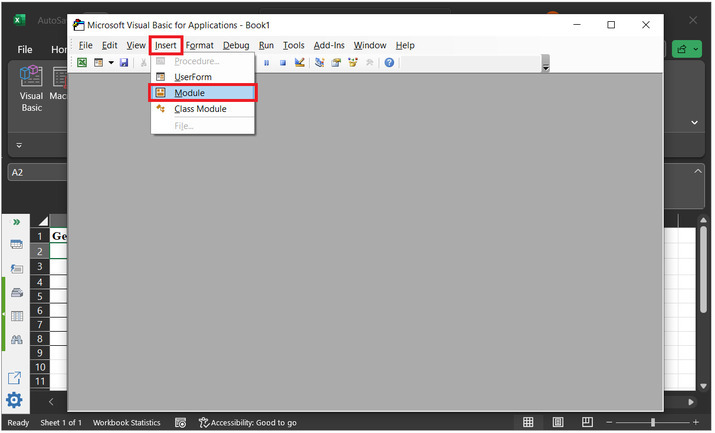Open the insert object dropdown arrow
The image size is (715, 433).
coord(111,63)
